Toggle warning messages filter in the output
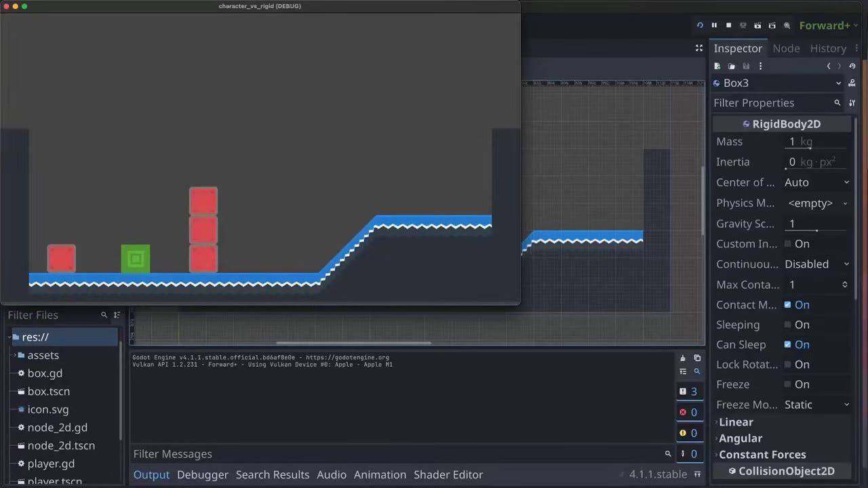 (x=689, y=433)
